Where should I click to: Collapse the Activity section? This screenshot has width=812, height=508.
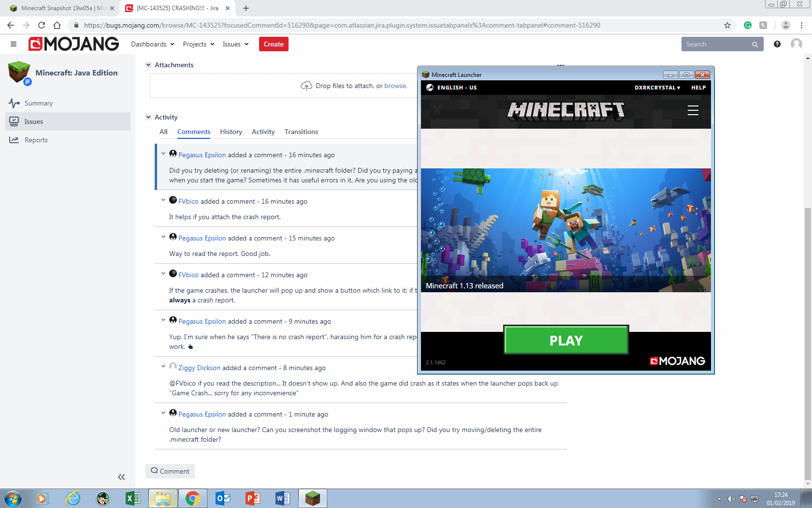(x=148, y=117)
